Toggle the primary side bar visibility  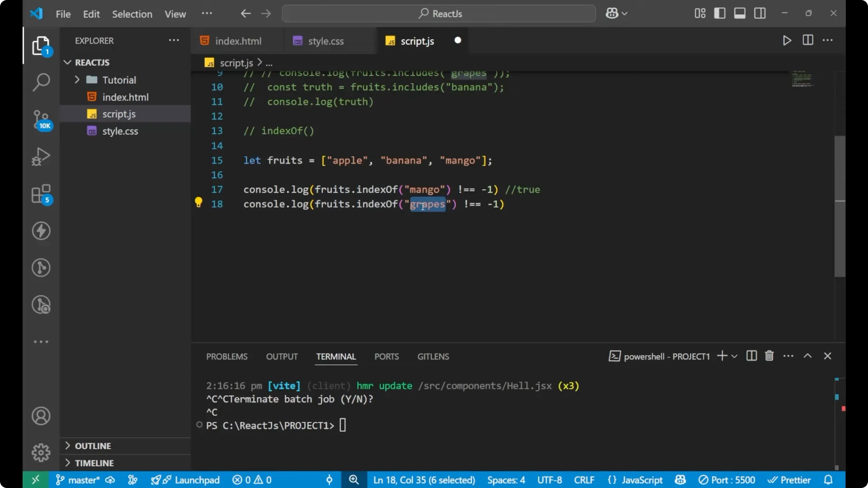pos(719,13)
